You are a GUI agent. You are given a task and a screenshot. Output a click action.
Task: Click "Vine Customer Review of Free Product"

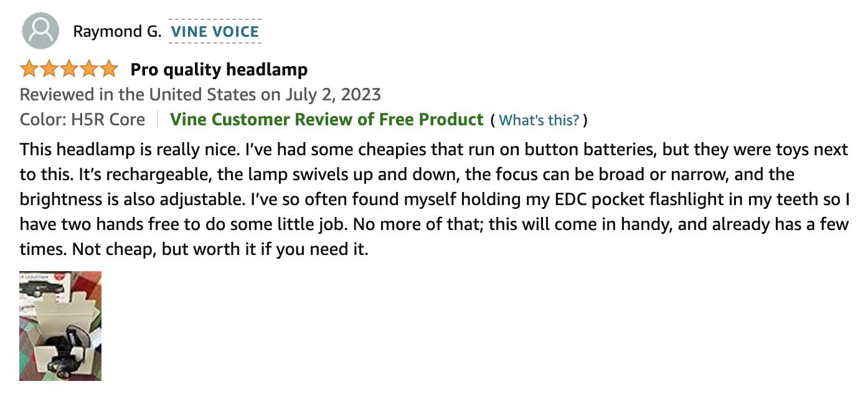[x=327, y=119]
